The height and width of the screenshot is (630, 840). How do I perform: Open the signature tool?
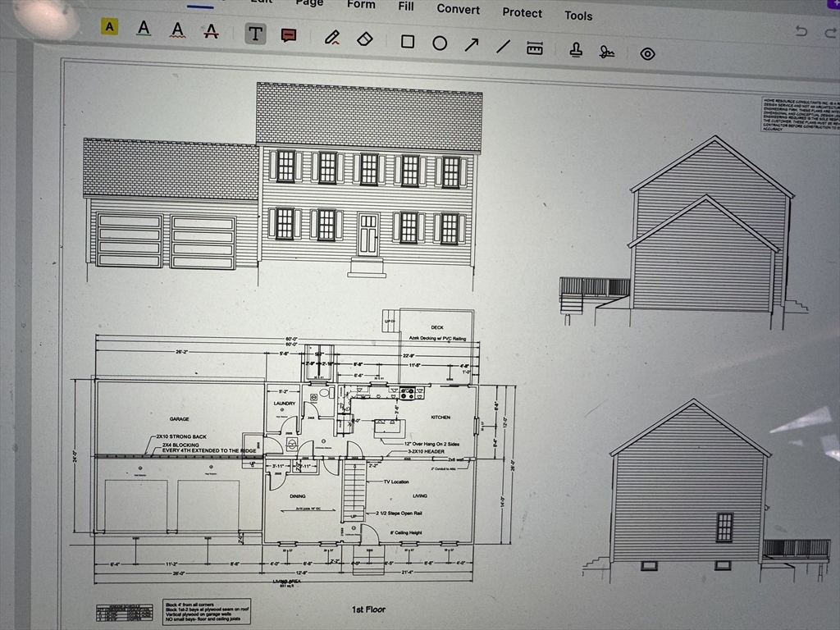coord(607,52)
